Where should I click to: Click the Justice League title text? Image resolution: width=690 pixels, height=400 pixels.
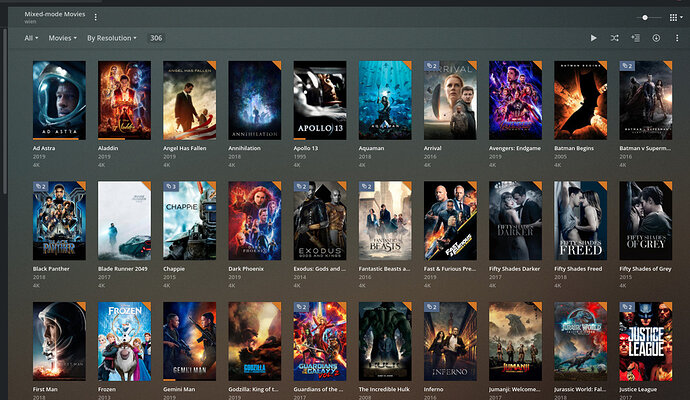coord(638,389)
